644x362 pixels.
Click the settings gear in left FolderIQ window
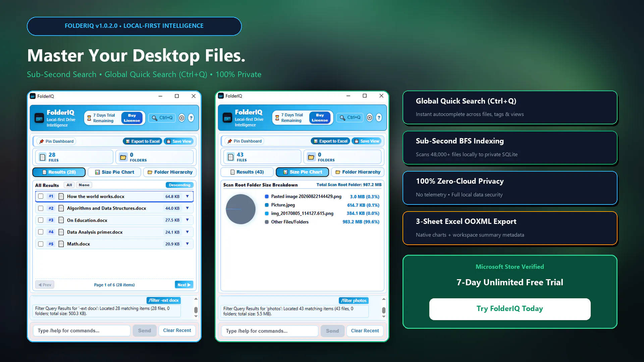pyautogui.click(x=181, y=118)
